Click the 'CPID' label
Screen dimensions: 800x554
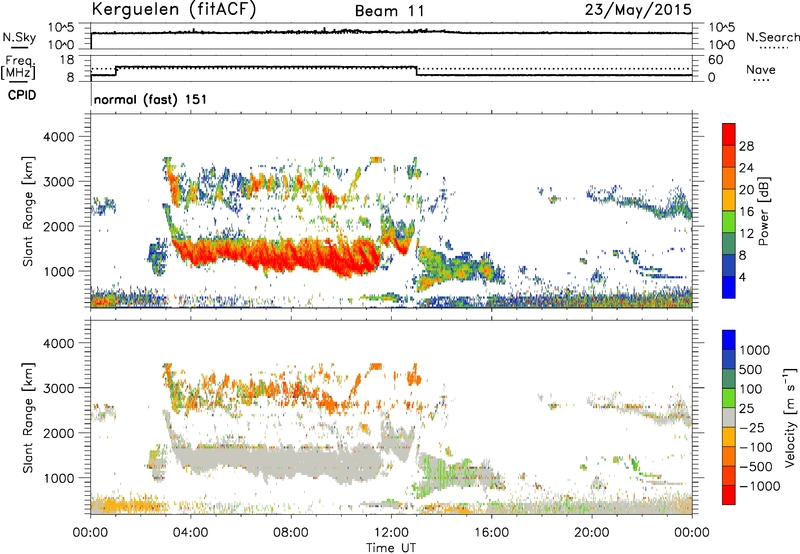pos(22,95)
